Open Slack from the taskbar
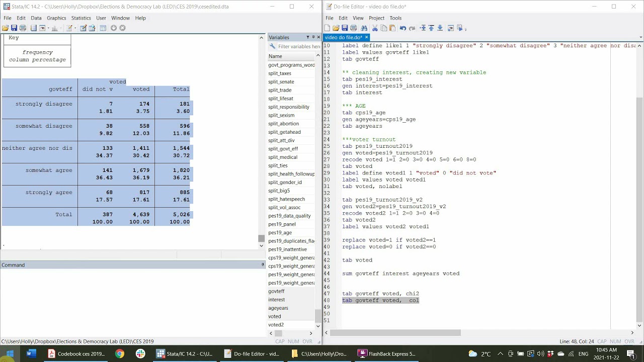 (140, 354)
